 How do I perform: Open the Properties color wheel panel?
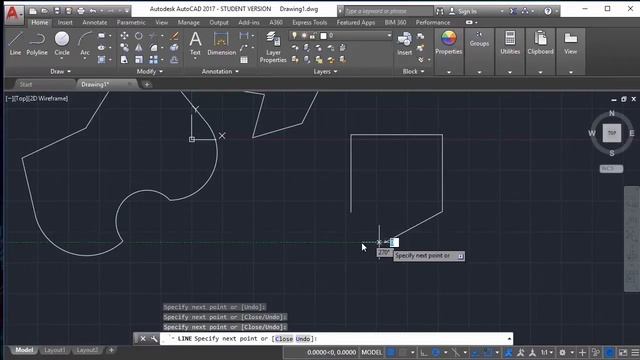449,42
